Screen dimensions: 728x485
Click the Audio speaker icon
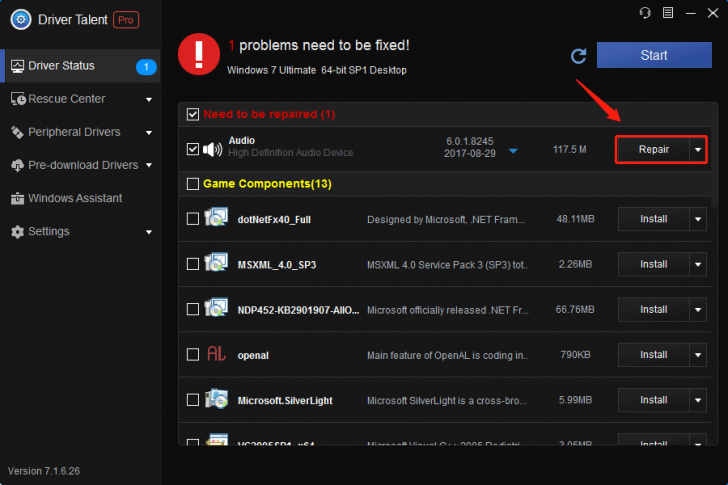213,149
